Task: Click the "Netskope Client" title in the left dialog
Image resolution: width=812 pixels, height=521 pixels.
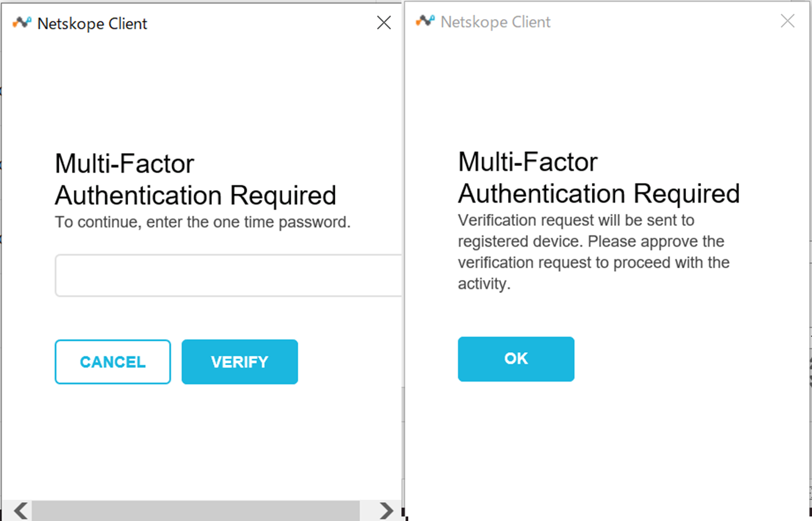Action: coord(92,24)
